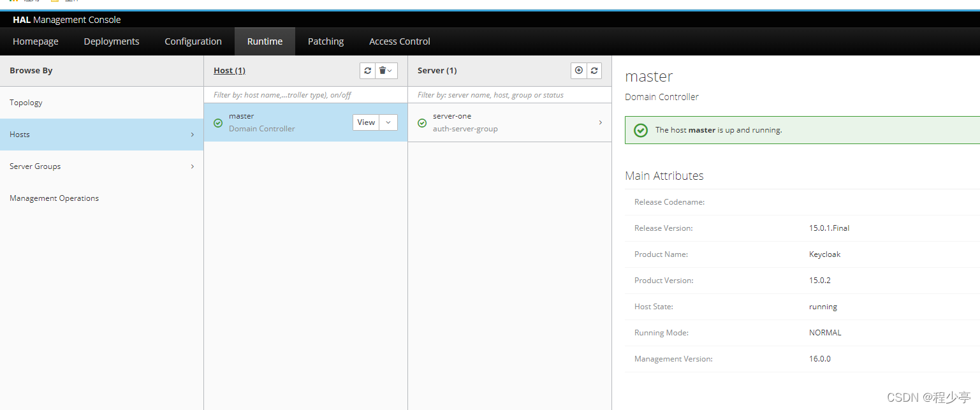Open Access Control tab
Viewport: 980px width, 410px height.
(x=400, y=41)
